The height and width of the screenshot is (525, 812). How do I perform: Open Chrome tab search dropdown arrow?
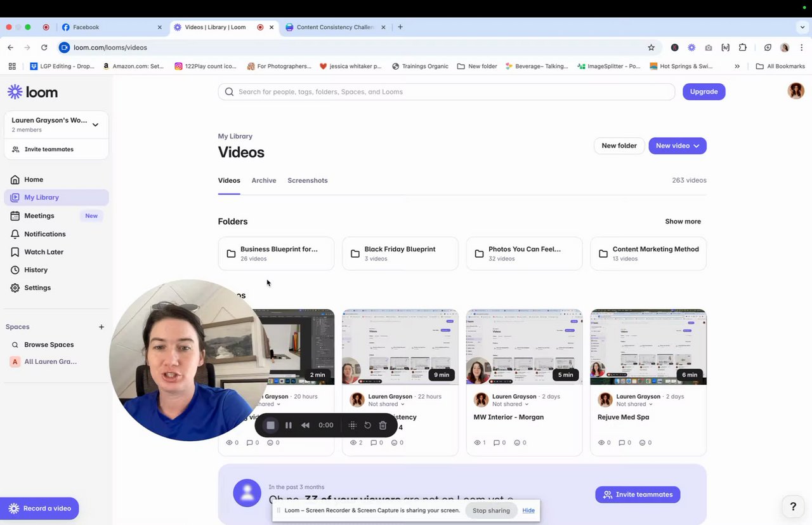[x=802, y=27]
